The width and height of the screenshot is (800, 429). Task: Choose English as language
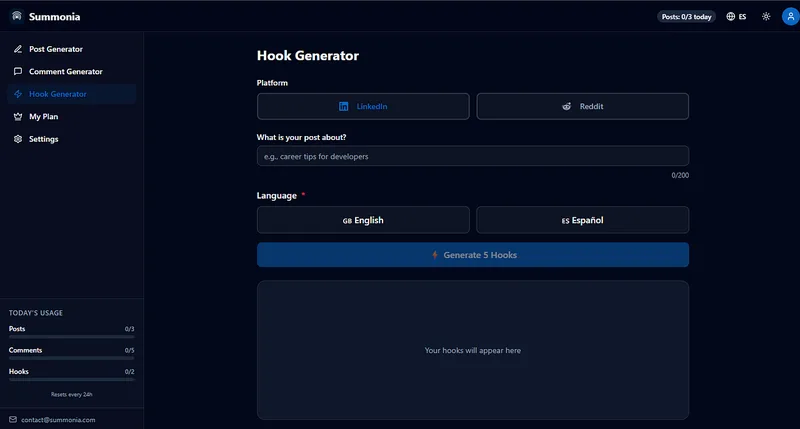point(363,220)
